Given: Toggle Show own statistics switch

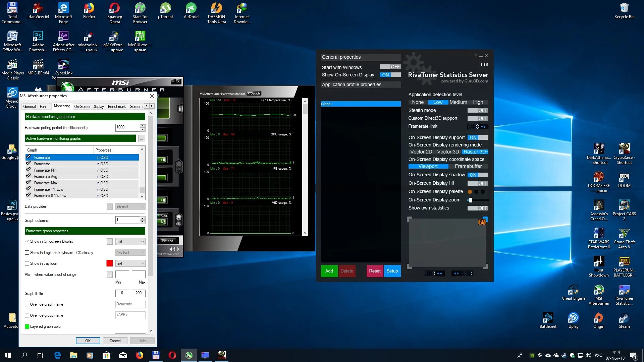Looking at the screenshot, I should click(478, 208).
